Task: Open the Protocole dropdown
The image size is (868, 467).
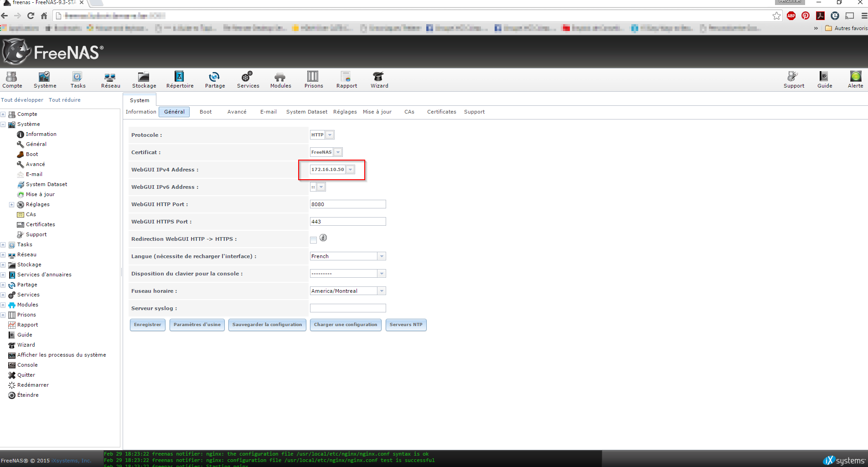Action: tap(330, 135)
